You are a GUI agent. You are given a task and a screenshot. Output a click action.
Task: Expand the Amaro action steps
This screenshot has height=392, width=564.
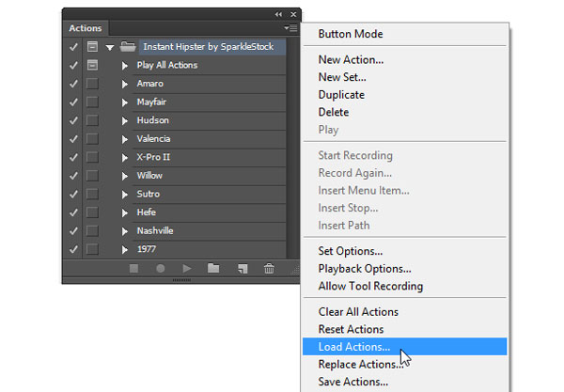click(124, 84)
